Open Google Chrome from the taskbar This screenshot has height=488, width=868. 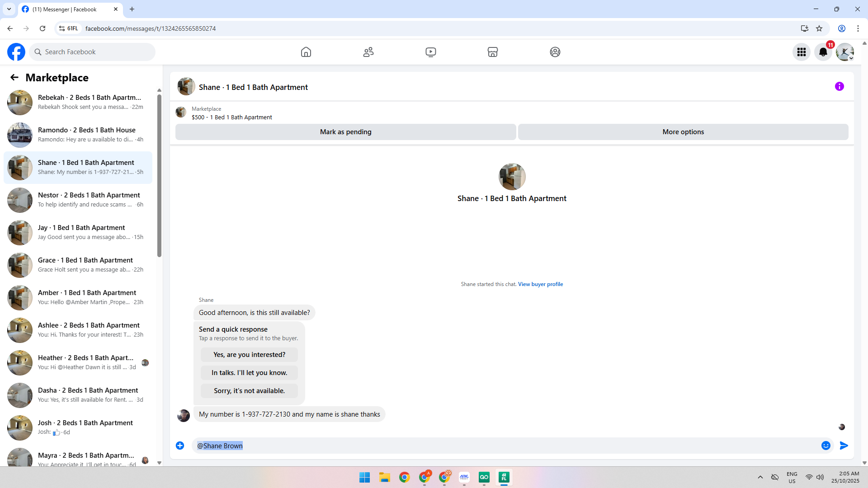pos(405,477)
